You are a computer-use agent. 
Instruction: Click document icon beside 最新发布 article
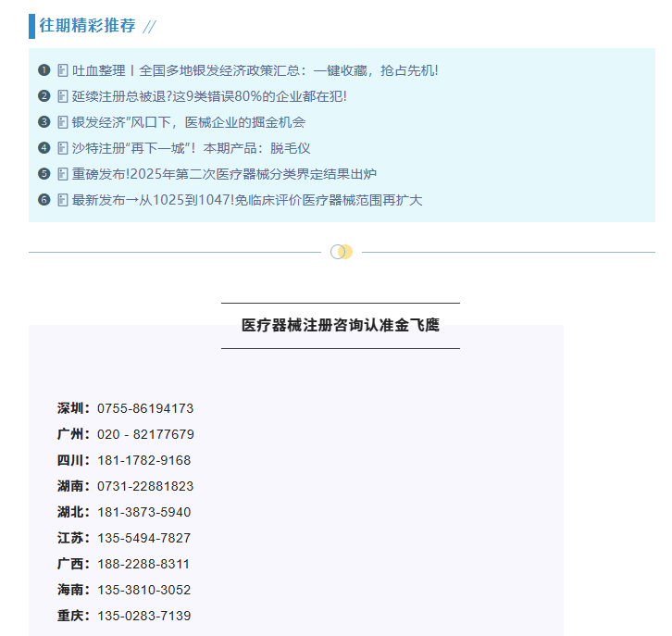click(x=63, y=200)
